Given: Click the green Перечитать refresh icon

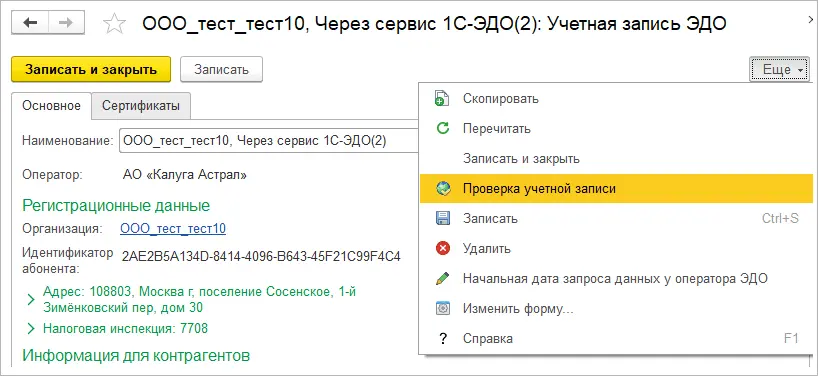Looking at the screenshot, I should click(442, 128).
